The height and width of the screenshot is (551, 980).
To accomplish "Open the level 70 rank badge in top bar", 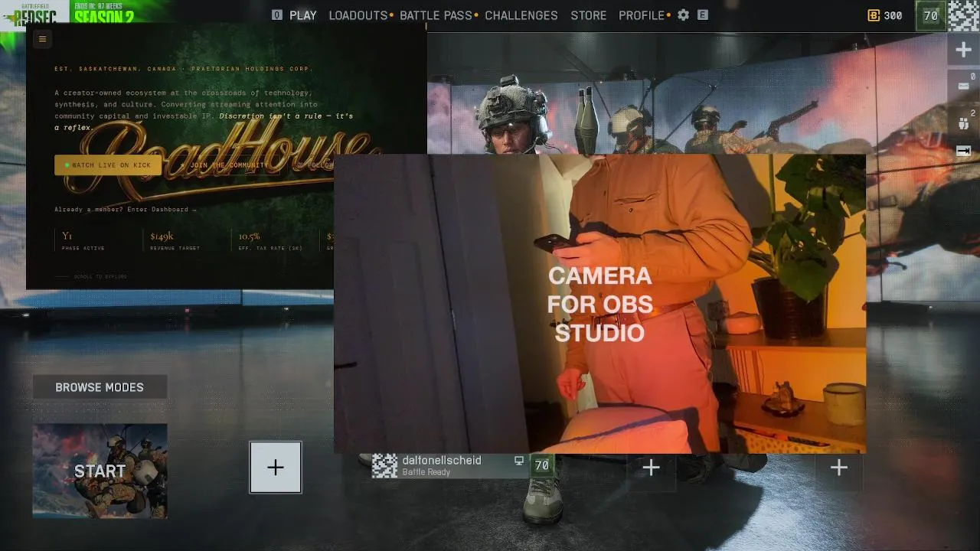I will 931,15.
